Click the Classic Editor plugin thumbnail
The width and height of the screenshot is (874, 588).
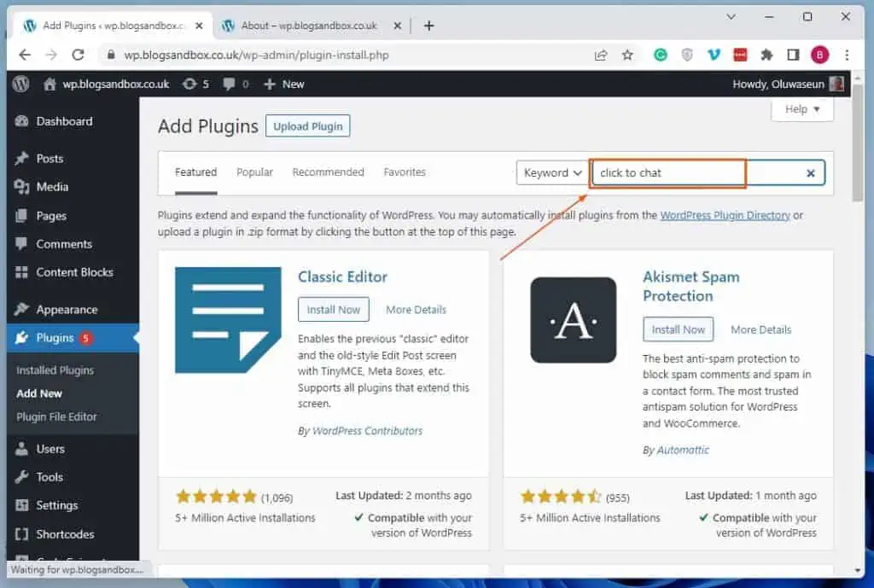coord(228,320)
